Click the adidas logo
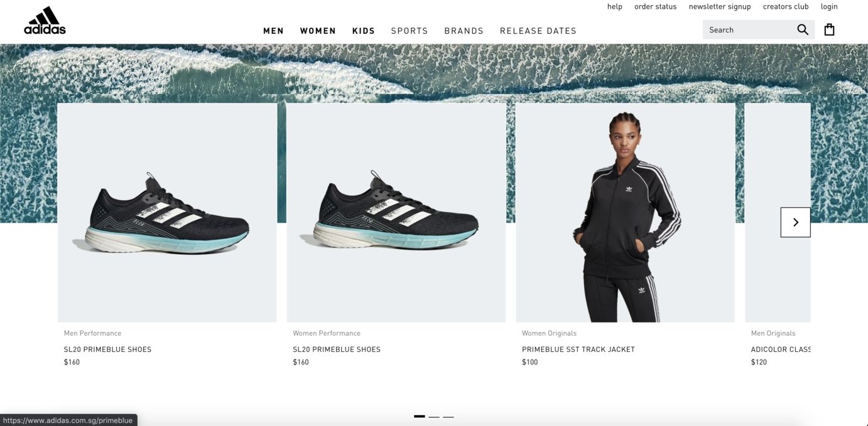This screenshot has height=426, width=868. (45, 20)
